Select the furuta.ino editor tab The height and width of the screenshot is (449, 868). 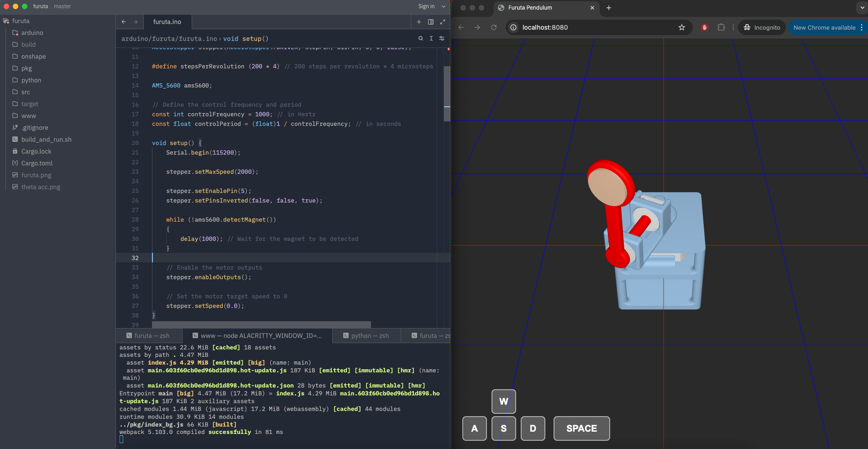click(167, 22)
